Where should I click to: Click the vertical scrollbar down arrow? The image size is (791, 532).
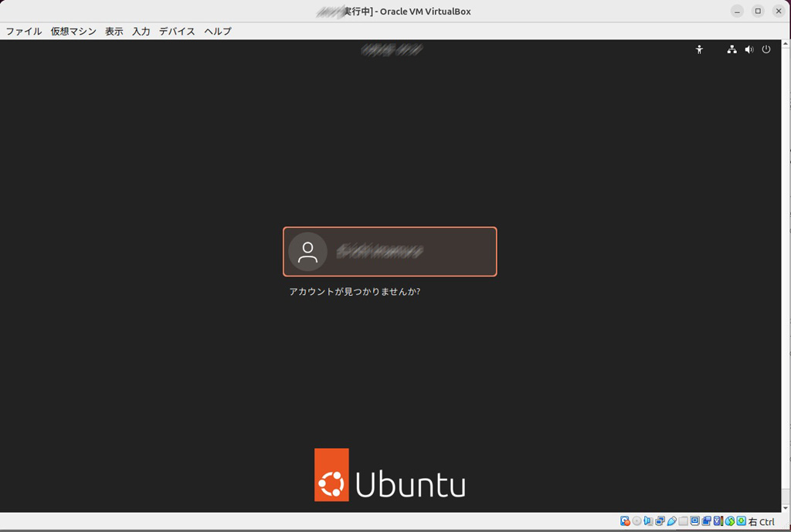786,508
